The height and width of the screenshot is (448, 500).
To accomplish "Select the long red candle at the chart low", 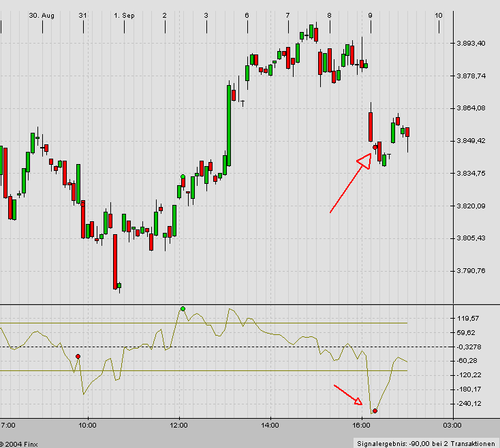I will tap(114, 261).
